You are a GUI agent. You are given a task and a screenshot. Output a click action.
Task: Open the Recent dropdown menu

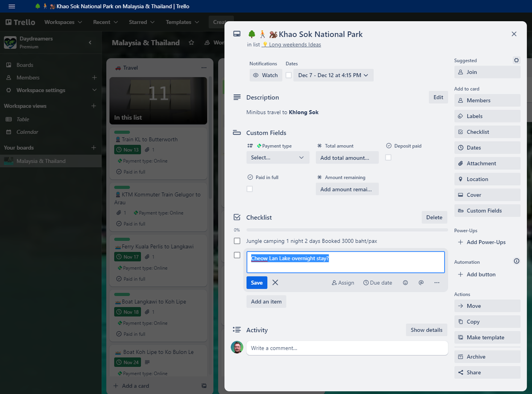[105, 22]
